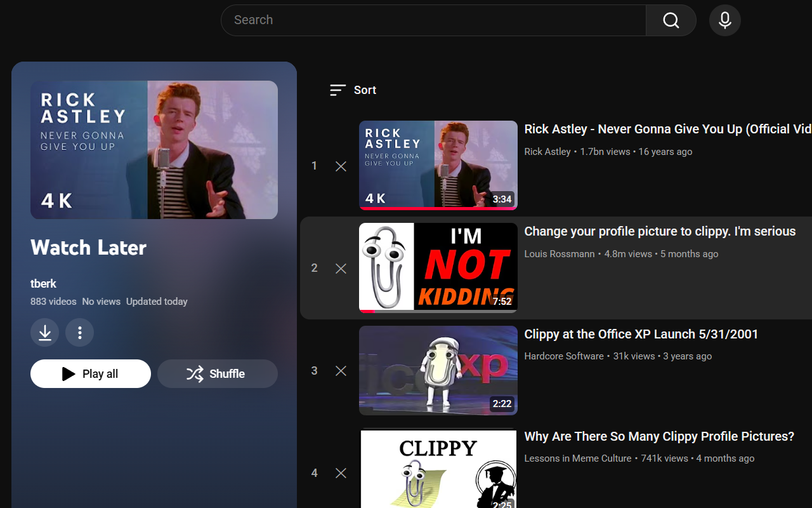Viewport: 812px width, 508px height.
Task: Open Clippy at the Office XP Launch title
Action: [641, 334]
